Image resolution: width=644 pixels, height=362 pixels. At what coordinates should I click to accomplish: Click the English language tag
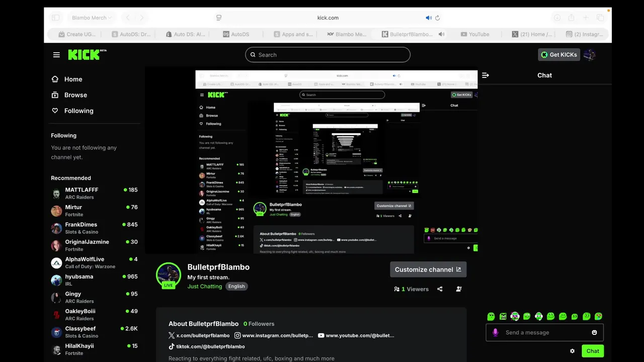pos(236,286)
